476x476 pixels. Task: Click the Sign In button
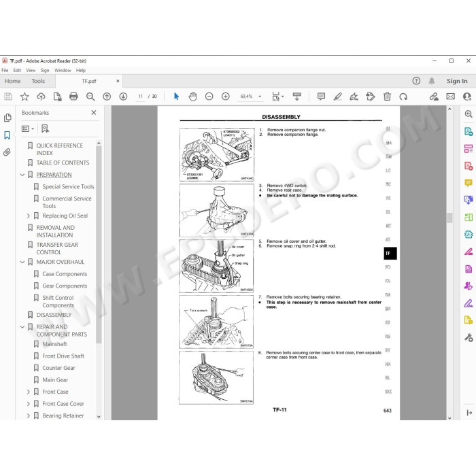tap(457, 81)
